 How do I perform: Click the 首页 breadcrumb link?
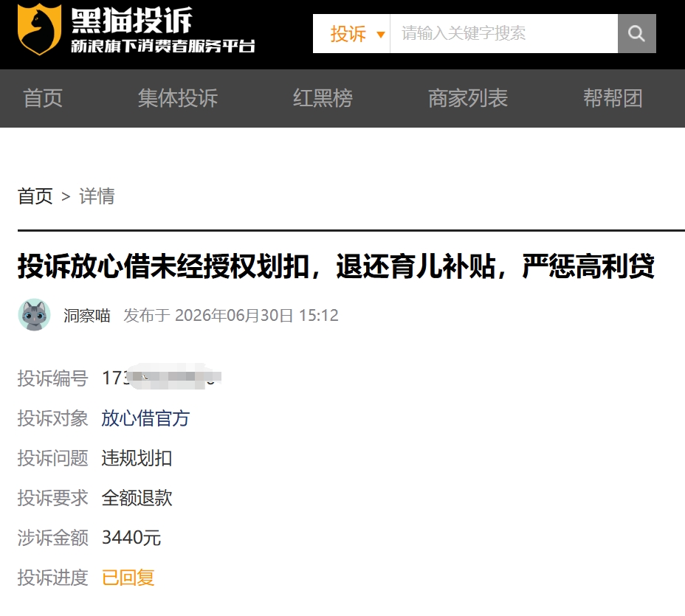pyautogui.click(x=35, y=196)
